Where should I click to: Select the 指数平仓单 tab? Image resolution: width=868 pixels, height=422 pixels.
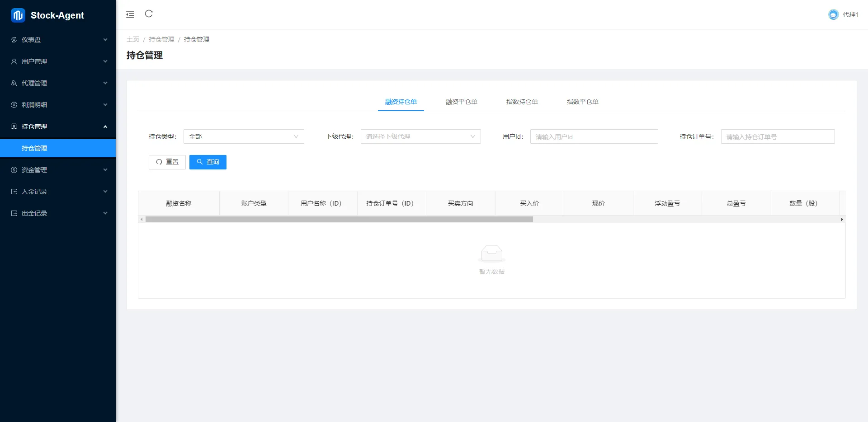point(582,102)
